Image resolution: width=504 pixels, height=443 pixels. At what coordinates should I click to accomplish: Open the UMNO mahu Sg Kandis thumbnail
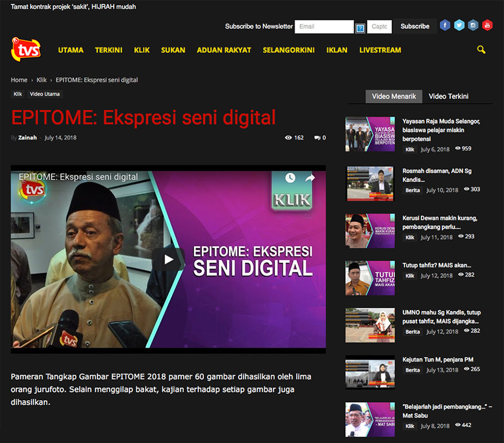[x=370, y=325]
